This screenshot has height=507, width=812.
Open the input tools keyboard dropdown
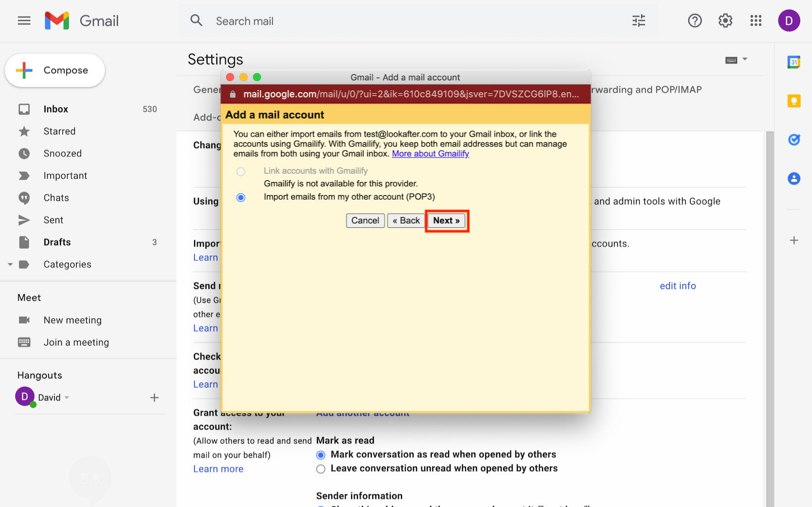745,59
